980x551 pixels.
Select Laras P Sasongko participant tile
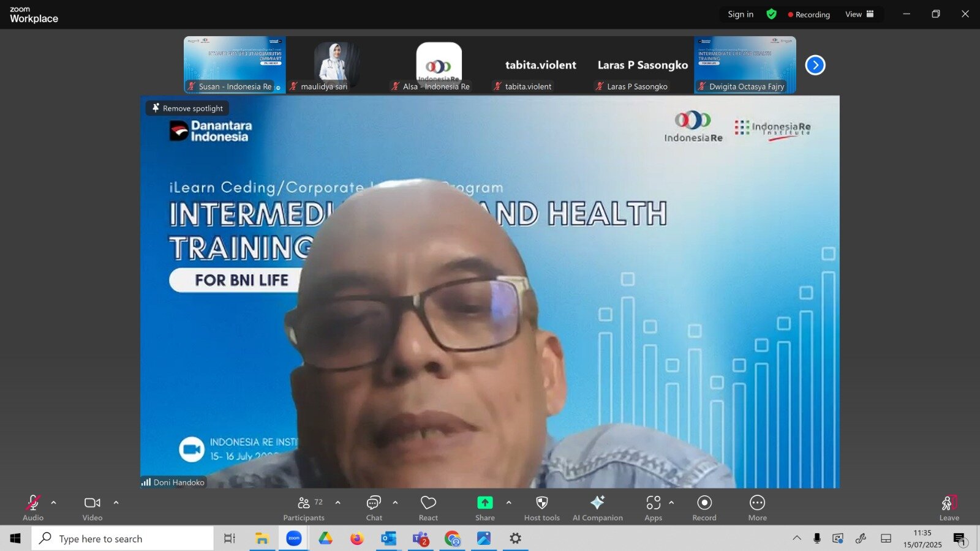coord(643,65)
